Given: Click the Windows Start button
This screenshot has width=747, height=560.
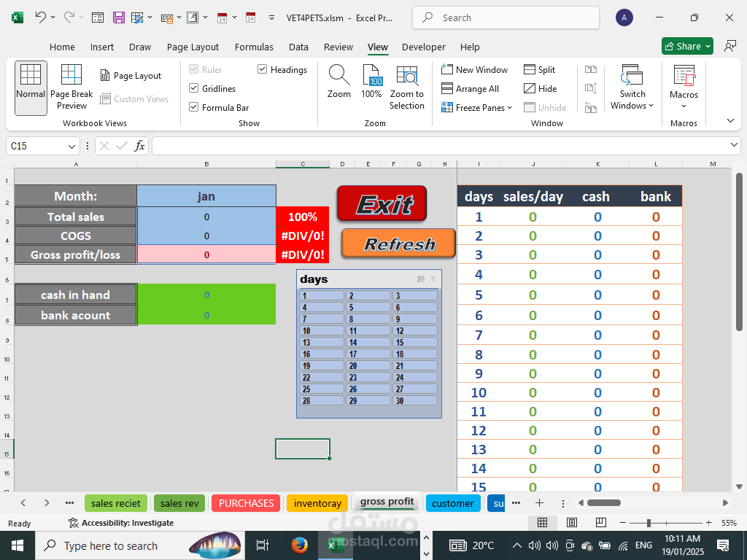Looking at the screenshot, I should point(18,545).
